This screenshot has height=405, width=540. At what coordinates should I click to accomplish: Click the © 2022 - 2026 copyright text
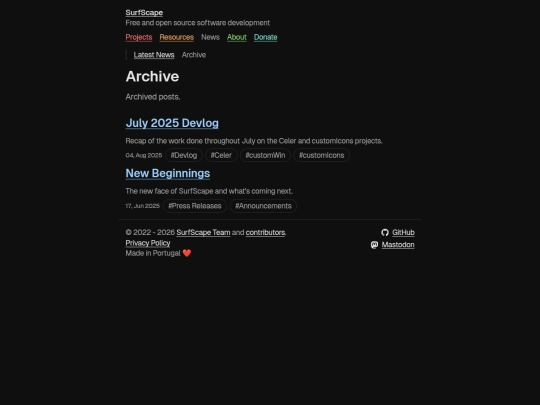tap(150, 232)
